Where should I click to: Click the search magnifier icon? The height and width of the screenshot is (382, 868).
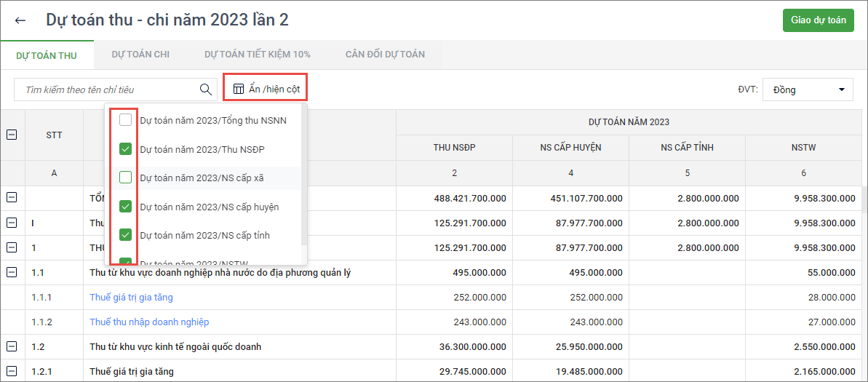pos(205,89)
